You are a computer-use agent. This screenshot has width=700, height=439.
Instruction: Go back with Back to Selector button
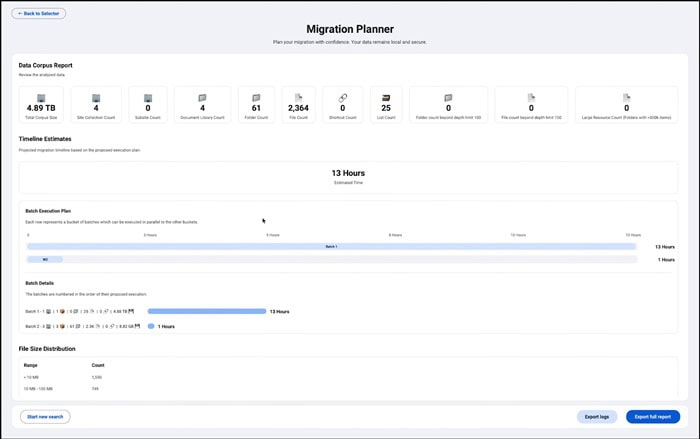39,13
